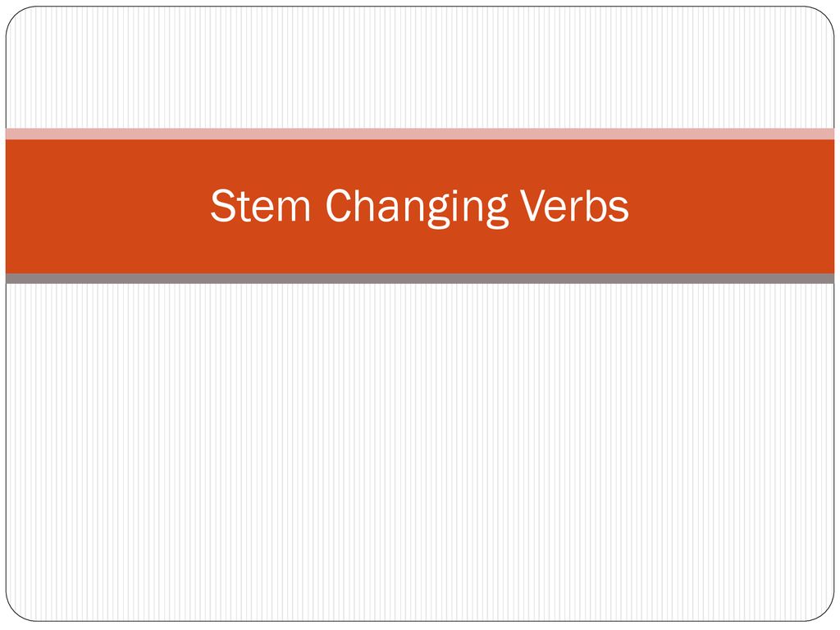840x630 pixels.
Task: Click the capital 'C' in 'Changing'
Action: 339,205
